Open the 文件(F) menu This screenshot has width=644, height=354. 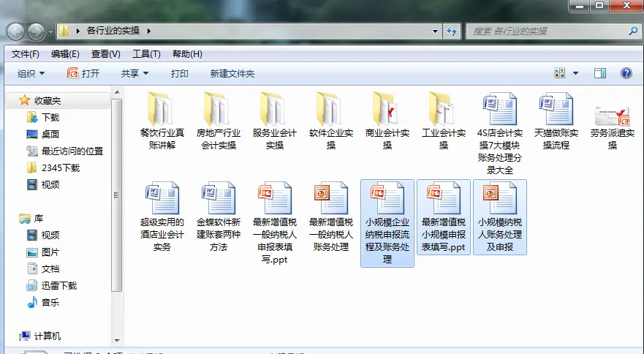click(25, 54)
